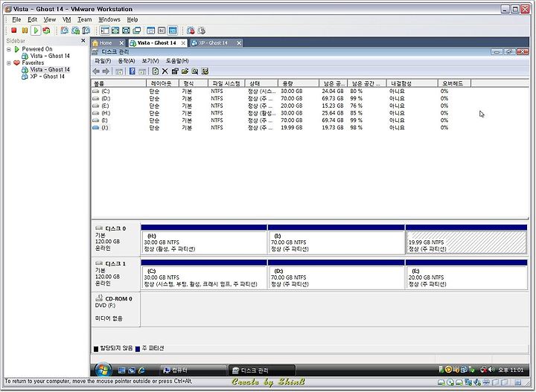
Task: Close the Vista - Ghost 14 tab
Action: 183,43
